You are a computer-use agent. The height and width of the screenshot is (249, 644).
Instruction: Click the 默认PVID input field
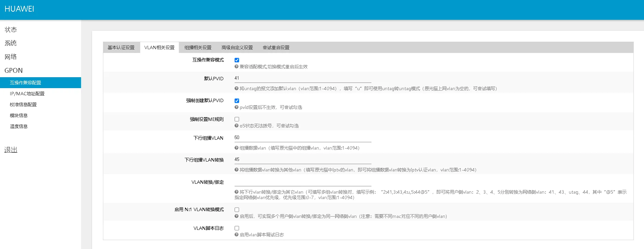(x=302, y=78)
